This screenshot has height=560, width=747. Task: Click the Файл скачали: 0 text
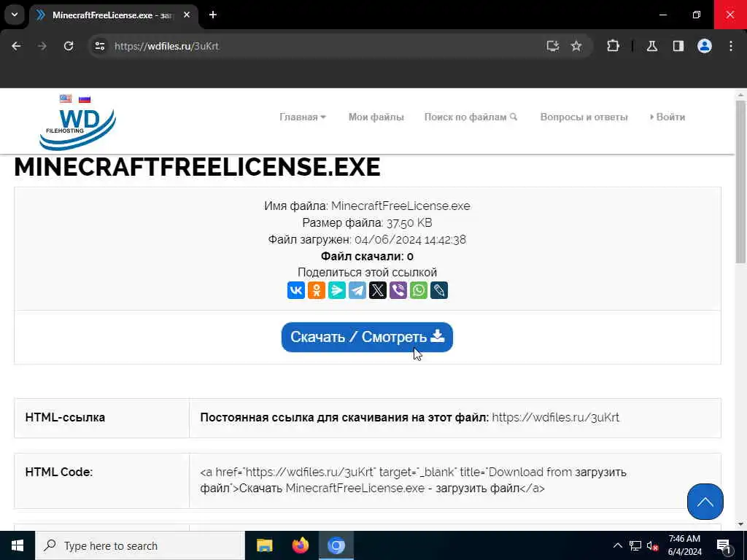tap(367, 256)
